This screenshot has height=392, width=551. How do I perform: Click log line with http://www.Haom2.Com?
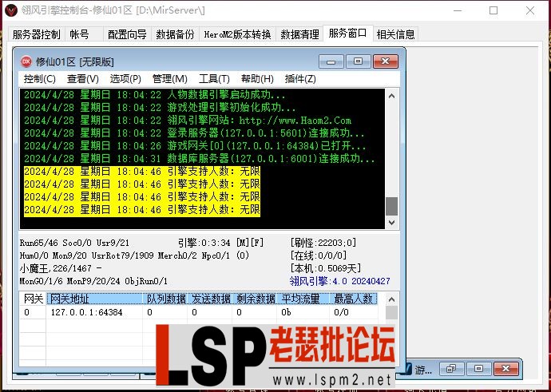[188, 121]
